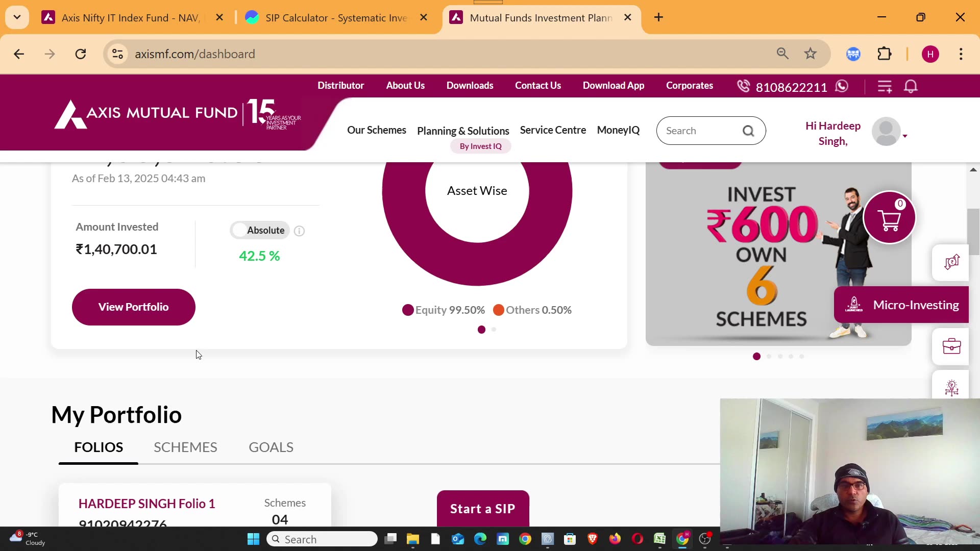The height and width of the screenshot is (551, 980).
Task: Toggle the Others 0.50% legend indicator
Action: click(x=498, y=310)
